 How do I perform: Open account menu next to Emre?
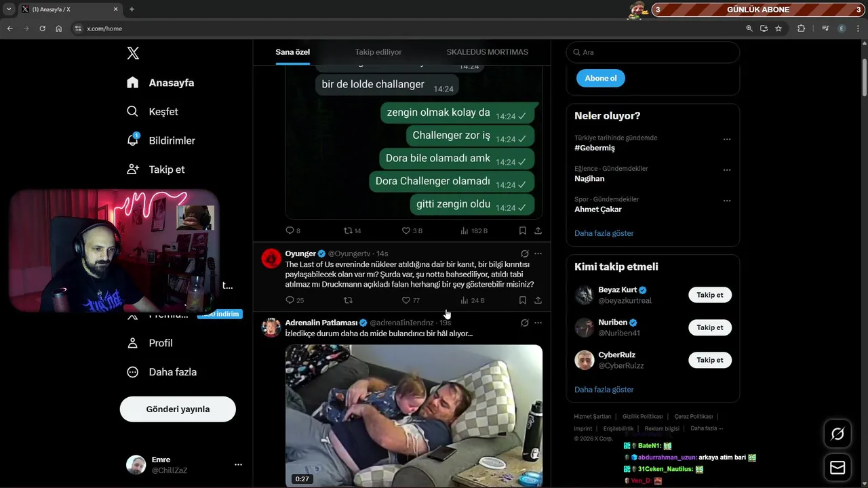[x=238, y=465]
